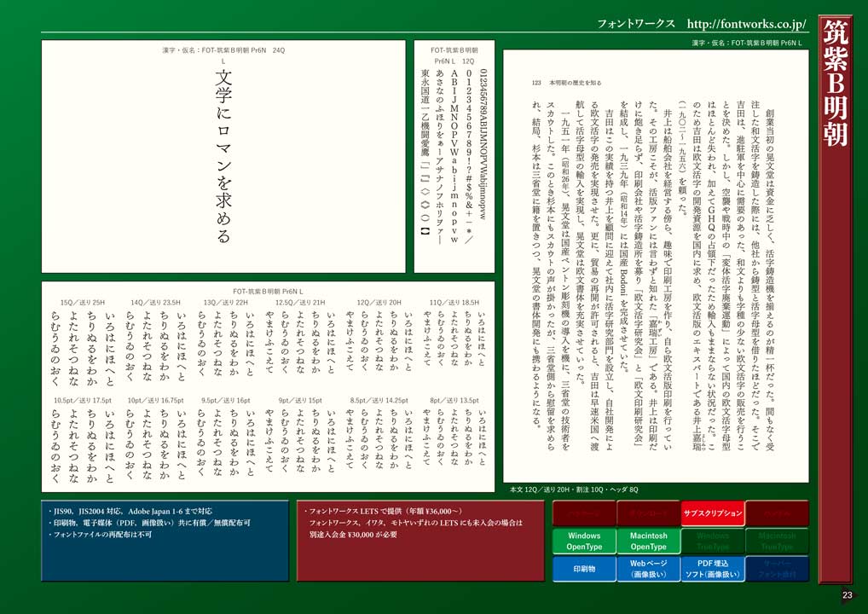The width and height of the screenshot is (868, 614).
Task: Click the caption ending in Pr6N 24Q
Action: tap(223, 50)
